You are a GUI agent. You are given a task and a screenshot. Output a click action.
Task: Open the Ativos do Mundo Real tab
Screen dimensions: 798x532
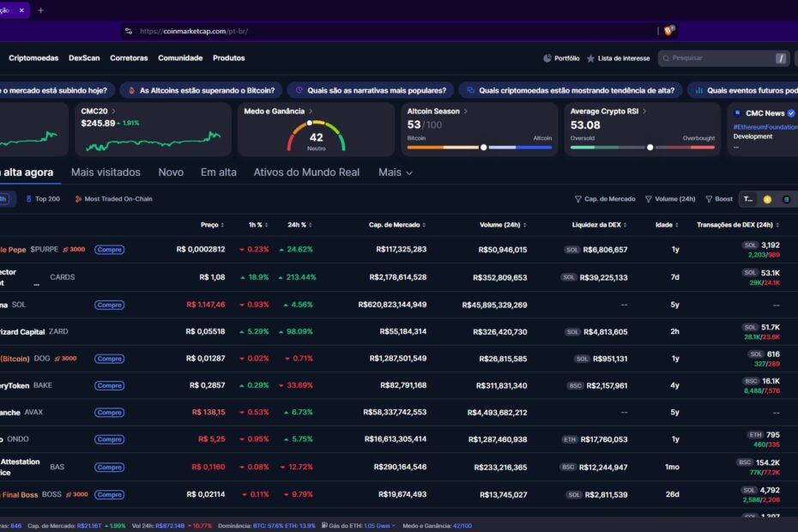click(x=305, y=172)
